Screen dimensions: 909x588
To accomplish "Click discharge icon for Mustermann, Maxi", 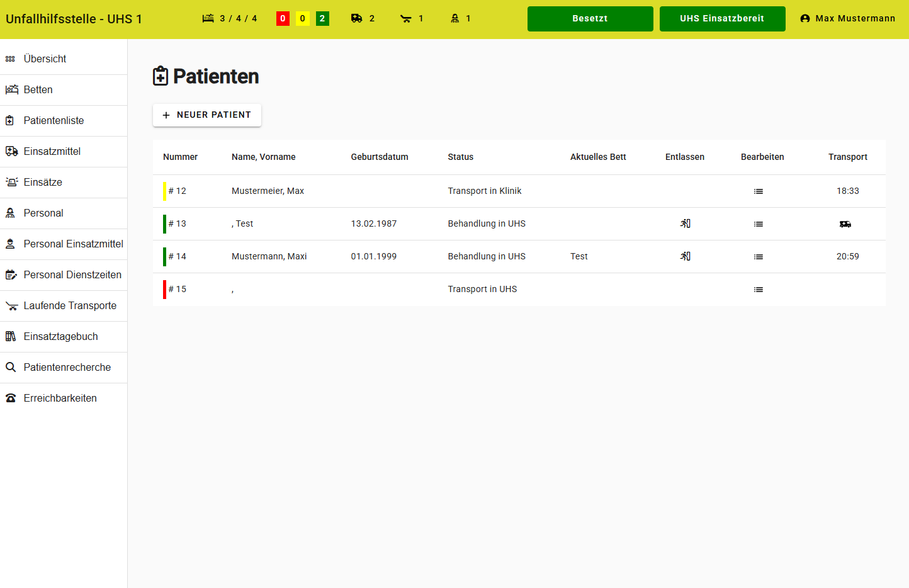I will click(x=685, y=256).
